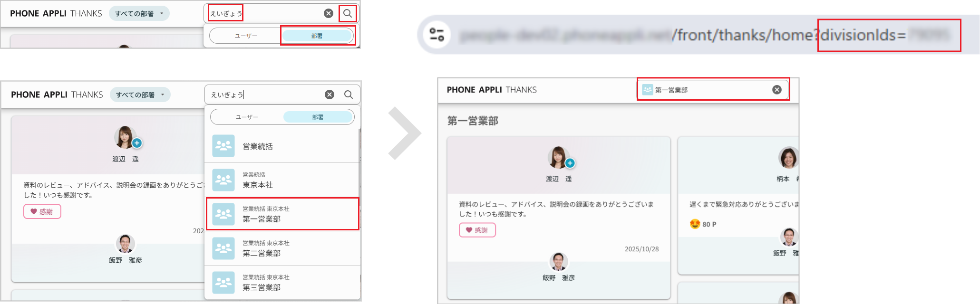Click 飯野 雅彦 avatar under 2025/10/28 date
This screenshot has width=980, height=304.
pyautogui.click(x=559, y=262)
